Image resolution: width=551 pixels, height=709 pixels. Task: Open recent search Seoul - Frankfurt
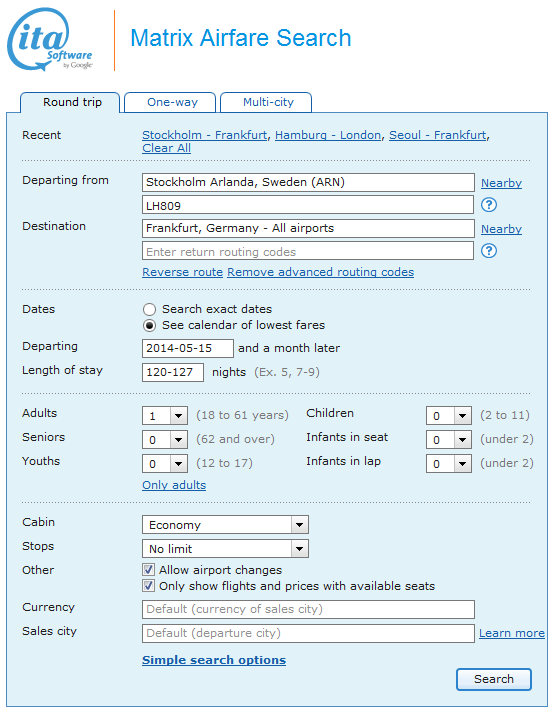(x=438, y=135)
